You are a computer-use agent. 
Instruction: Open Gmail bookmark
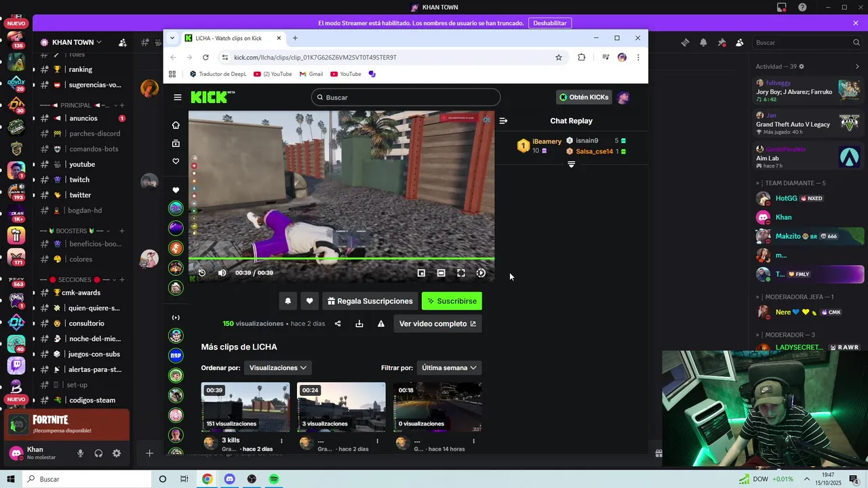(311, 74)
